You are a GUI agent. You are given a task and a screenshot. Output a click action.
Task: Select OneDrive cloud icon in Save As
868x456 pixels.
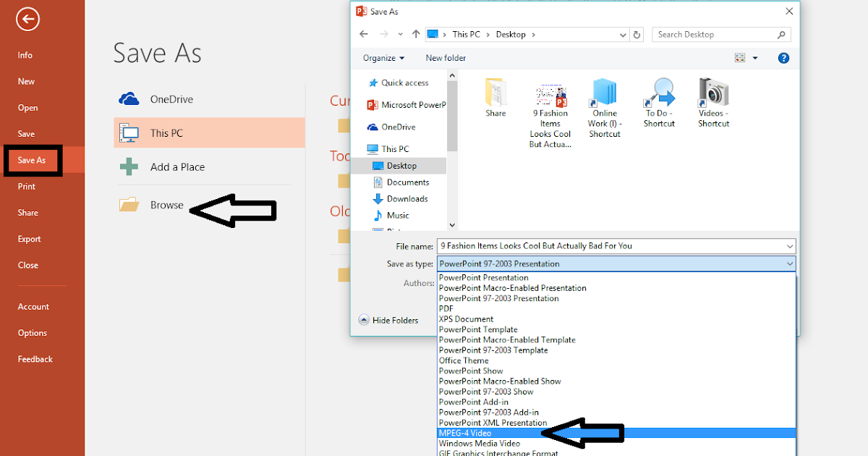click(x=129, y=99)
